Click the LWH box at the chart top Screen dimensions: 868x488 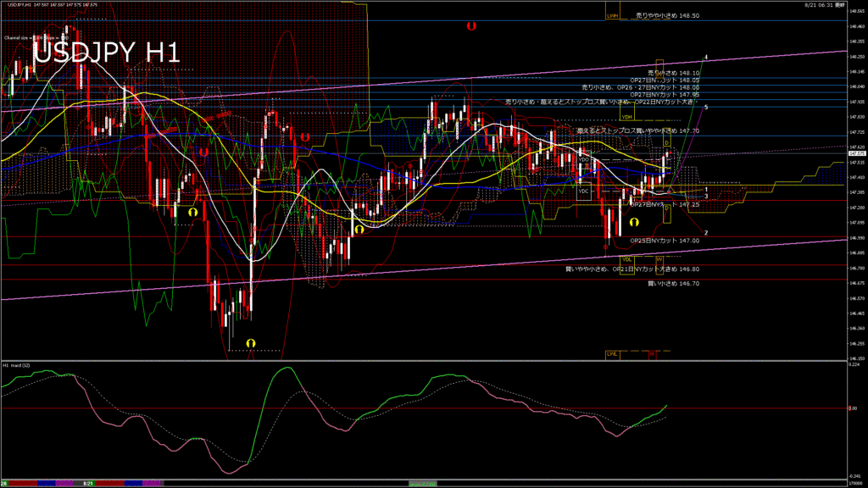[612, 15]
